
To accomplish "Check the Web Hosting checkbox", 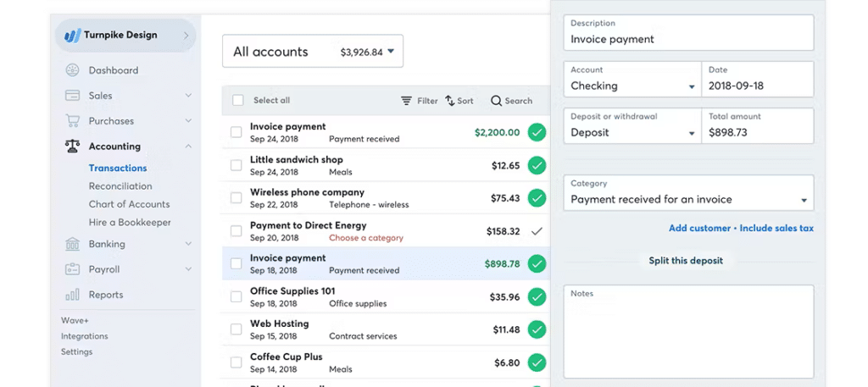I will (236, 329).
